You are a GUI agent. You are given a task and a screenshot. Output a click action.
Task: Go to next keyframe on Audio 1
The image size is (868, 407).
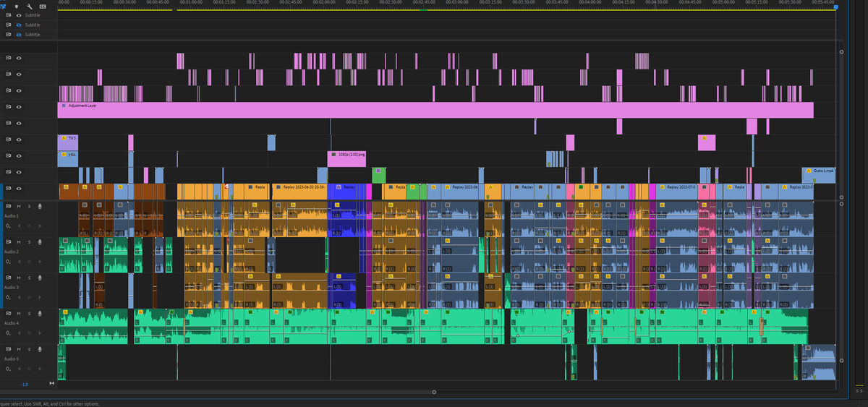[x=38, y=226]
